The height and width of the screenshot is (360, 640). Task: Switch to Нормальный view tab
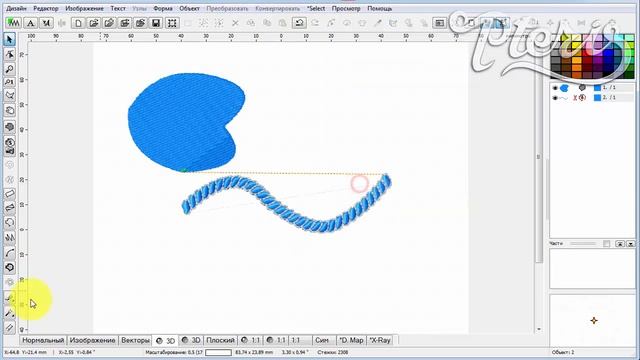tap(43, 340)
